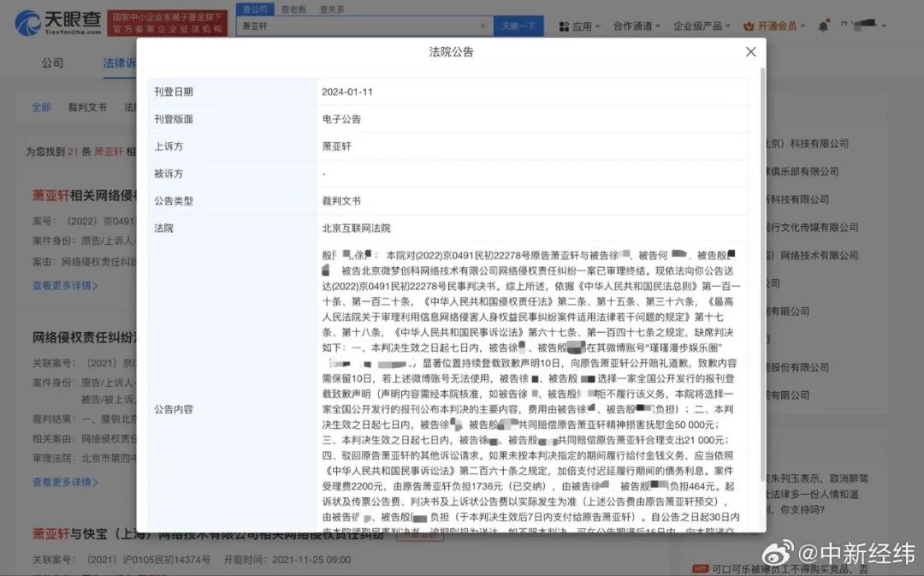Screen dimensions: 924x576
Task: Click the 萧亚轩 value in 上诉方 row
Action: click(x=336, y=146)
